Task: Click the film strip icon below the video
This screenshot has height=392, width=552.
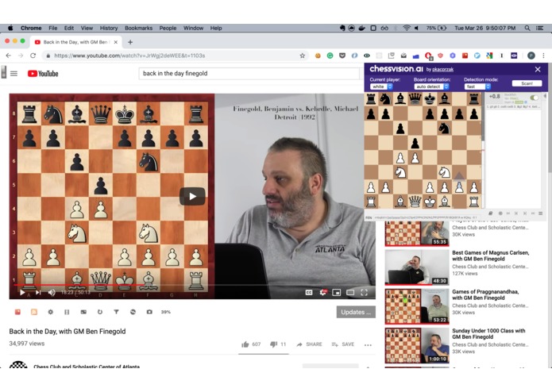Action: pos(67,312)
